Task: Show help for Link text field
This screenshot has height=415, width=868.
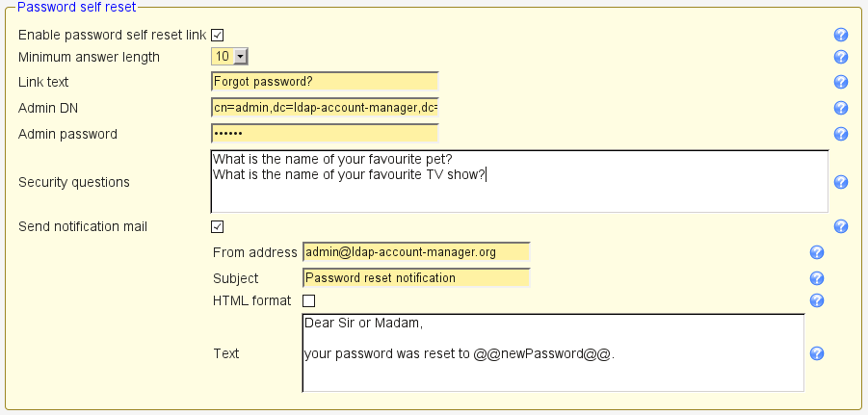Action: (841, 82)
